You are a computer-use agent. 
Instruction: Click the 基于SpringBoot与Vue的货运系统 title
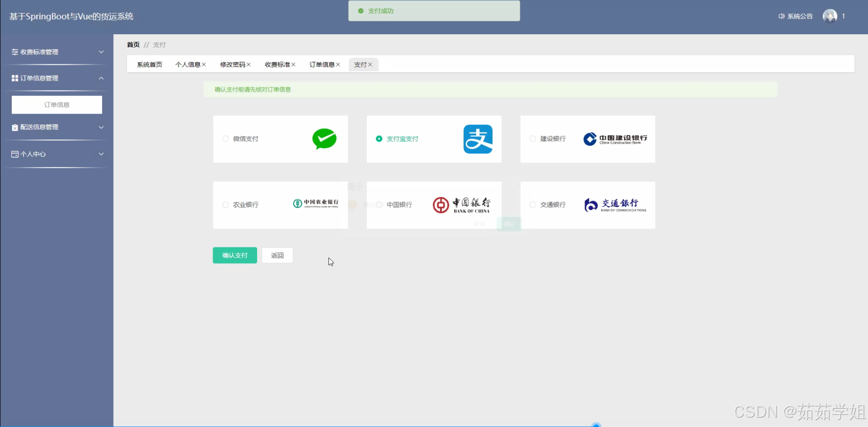click(x=71, y=16)
